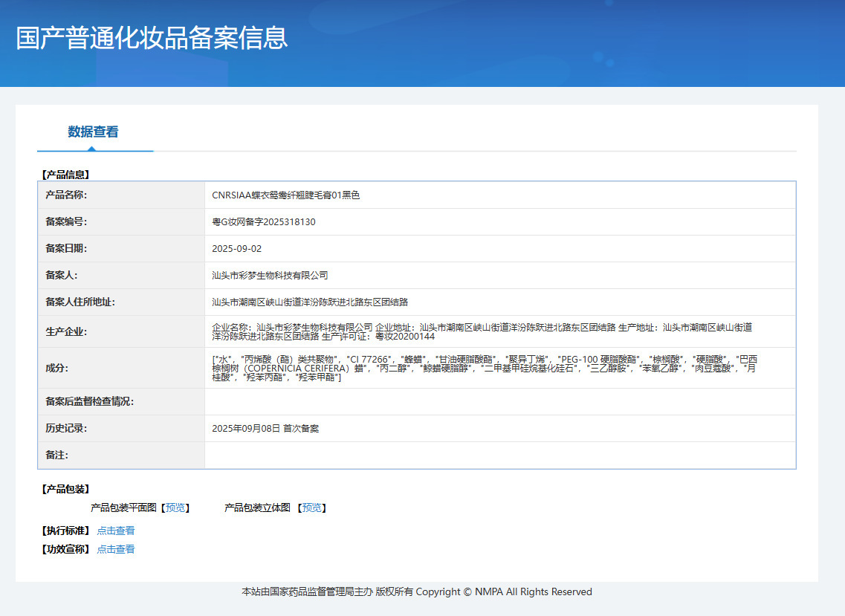Click the 【功效宣称】 label
The width and height of the screenshot is (845, 616).
tap(65, 549)
